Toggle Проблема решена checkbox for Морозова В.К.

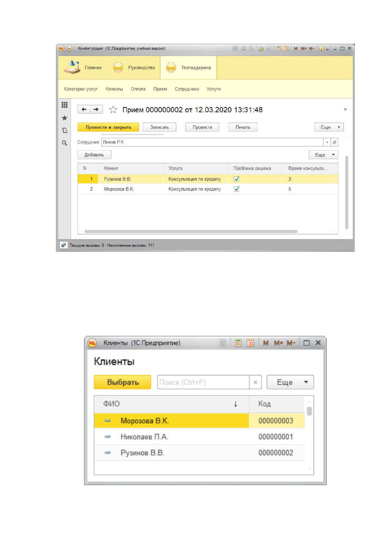tap(236, 189)
